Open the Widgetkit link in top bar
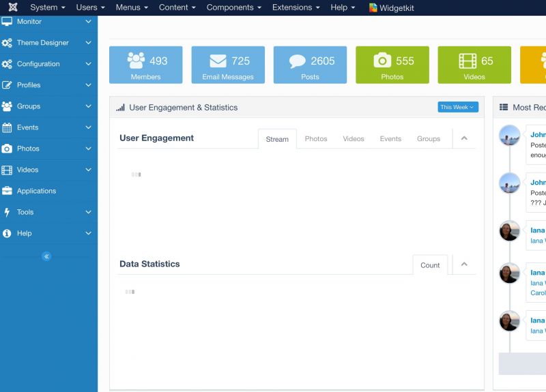 391,7
